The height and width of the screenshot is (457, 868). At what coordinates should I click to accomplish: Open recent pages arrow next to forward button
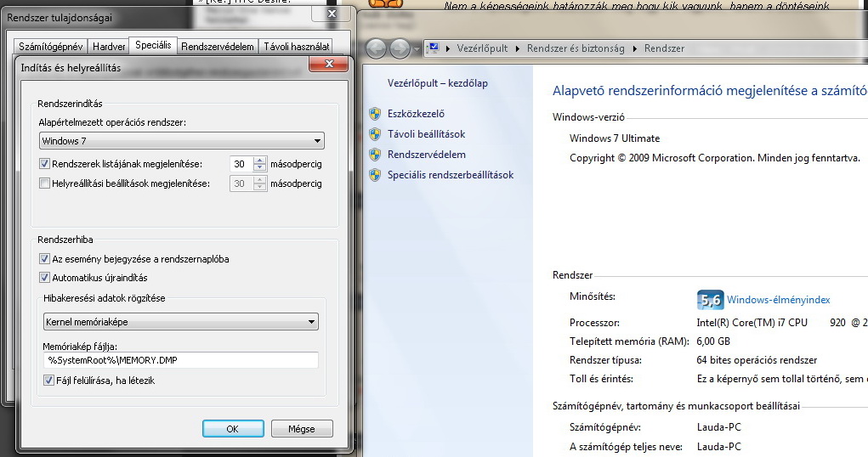(x=417, y=49)
